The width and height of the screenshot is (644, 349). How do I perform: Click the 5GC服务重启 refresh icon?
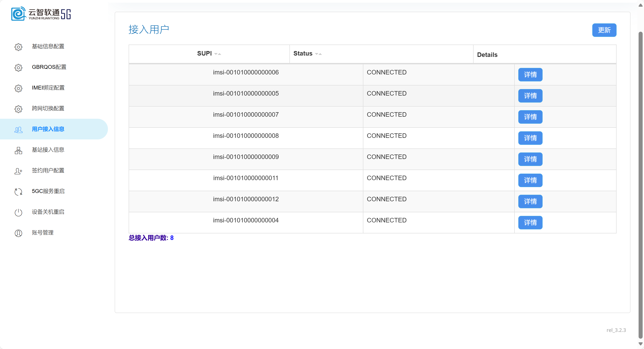coord(18,192)
